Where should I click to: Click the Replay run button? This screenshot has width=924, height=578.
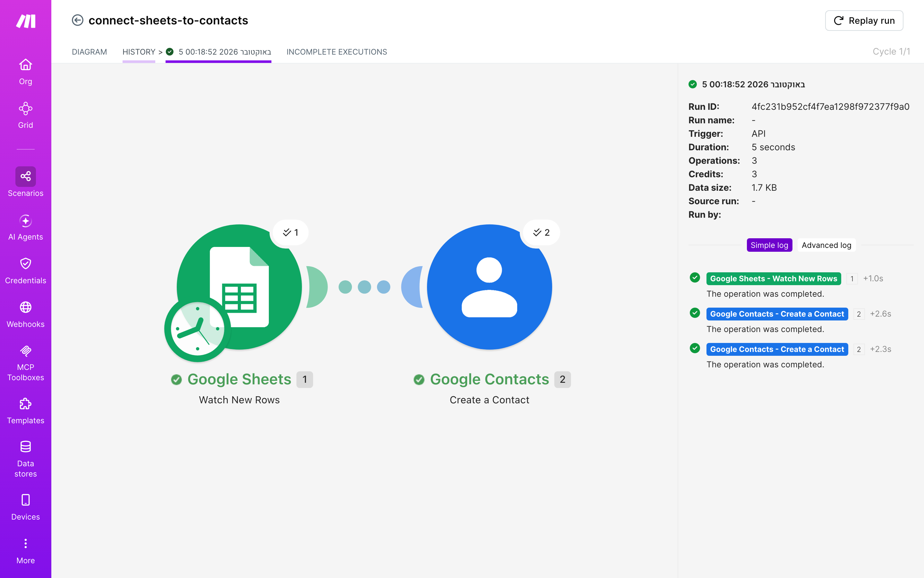coord(864,21)
